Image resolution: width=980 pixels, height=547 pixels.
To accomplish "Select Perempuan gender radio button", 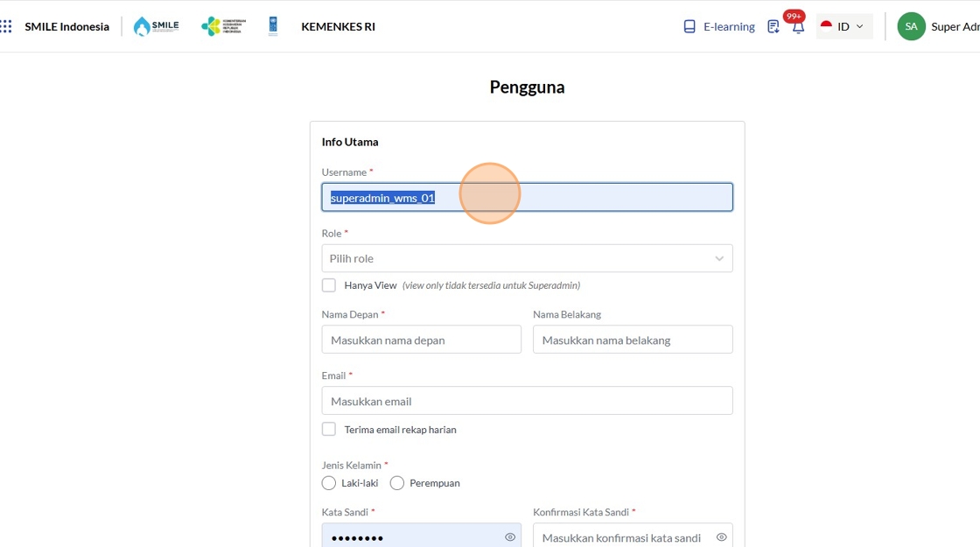I will [x=397, y=483].
